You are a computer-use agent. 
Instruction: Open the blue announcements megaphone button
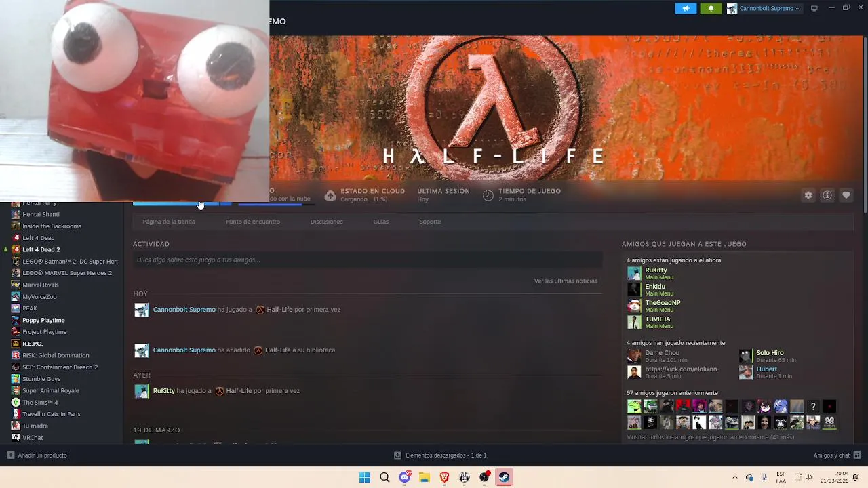686,8
